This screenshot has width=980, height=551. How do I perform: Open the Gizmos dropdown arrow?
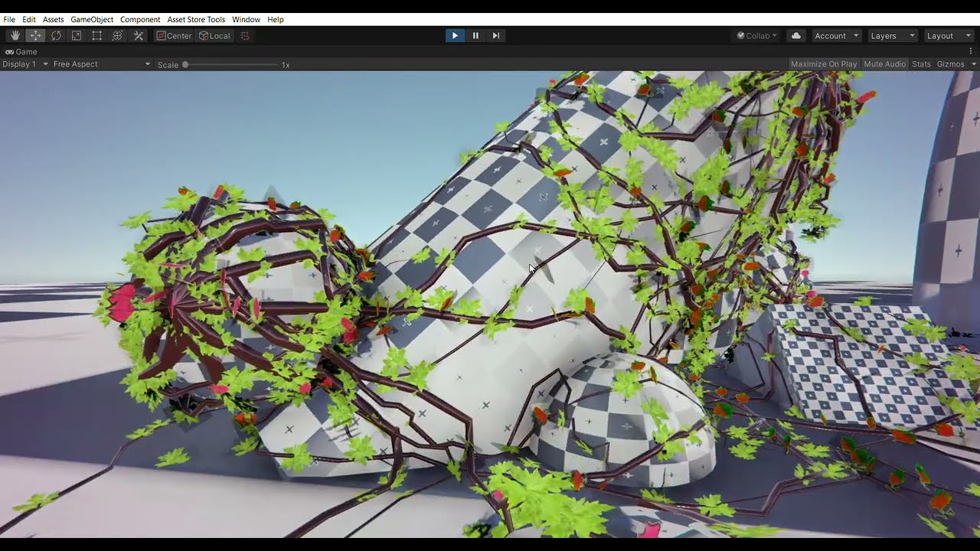click(974, 64)
